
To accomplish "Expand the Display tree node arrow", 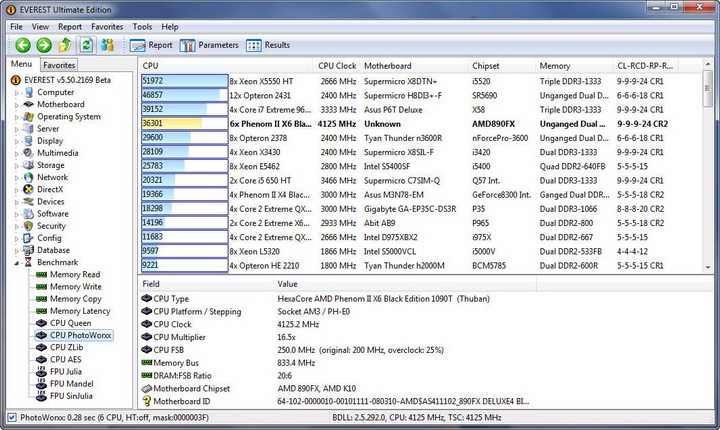I will pyautogui.click(x=17, y=141).
